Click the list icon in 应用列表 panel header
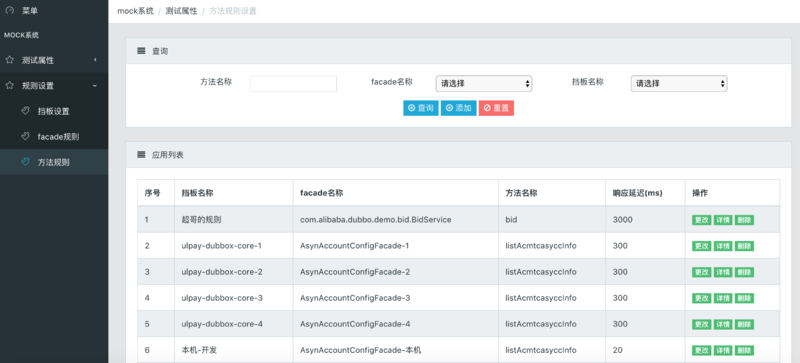800x363 pixels. pos(141,155)
